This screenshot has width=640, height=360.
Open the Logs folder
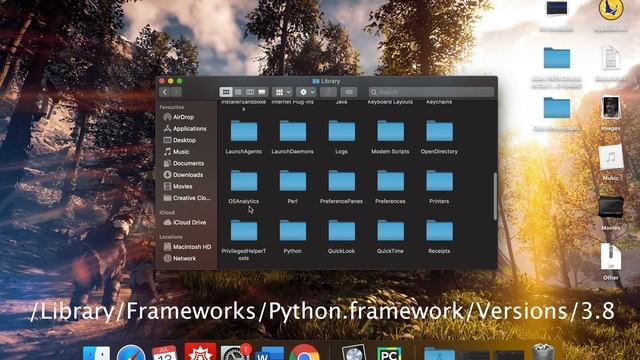(x=342, y=131)
